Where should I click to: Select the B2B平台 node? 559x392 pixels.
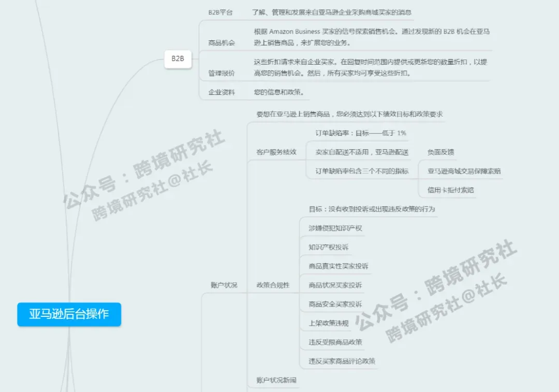tap(220, 12)
